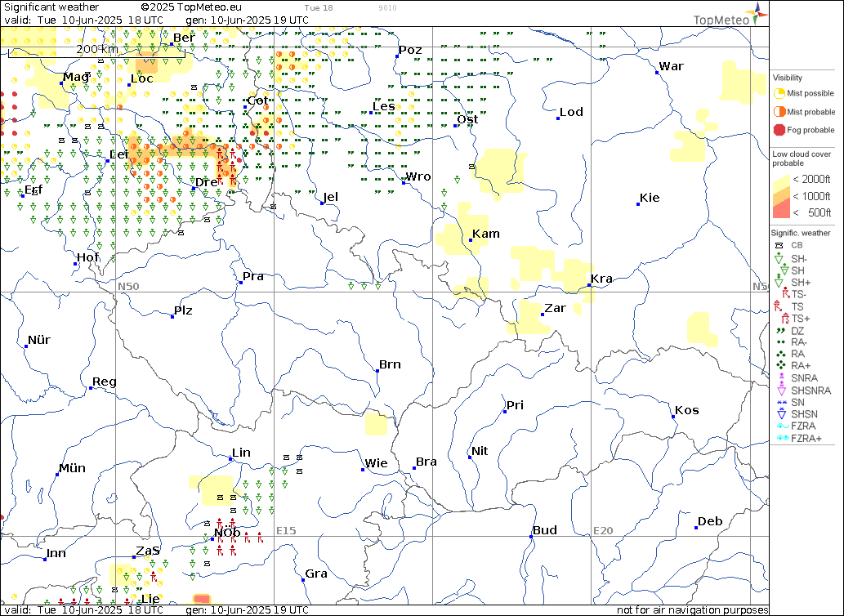Click the FZRA+ heavy freezing rain symbol
844x616 pixels.
tap(784, 439)
